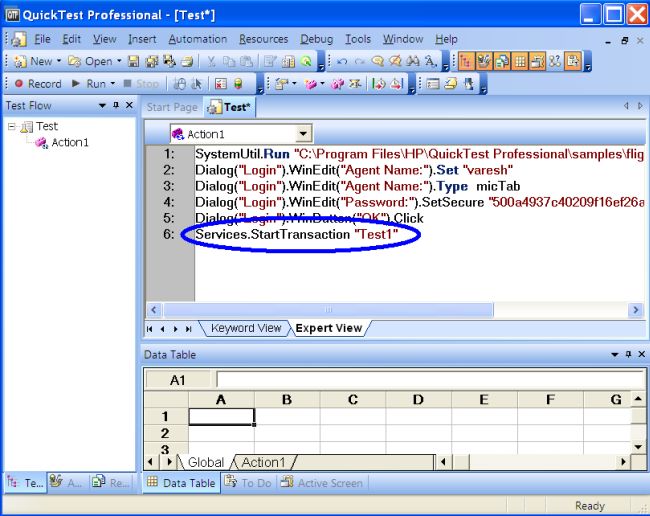Click the traffic light icon in the automation toolbar
Image resolution: width=650 pixels, height=516 pixels.
coord(238,84)
